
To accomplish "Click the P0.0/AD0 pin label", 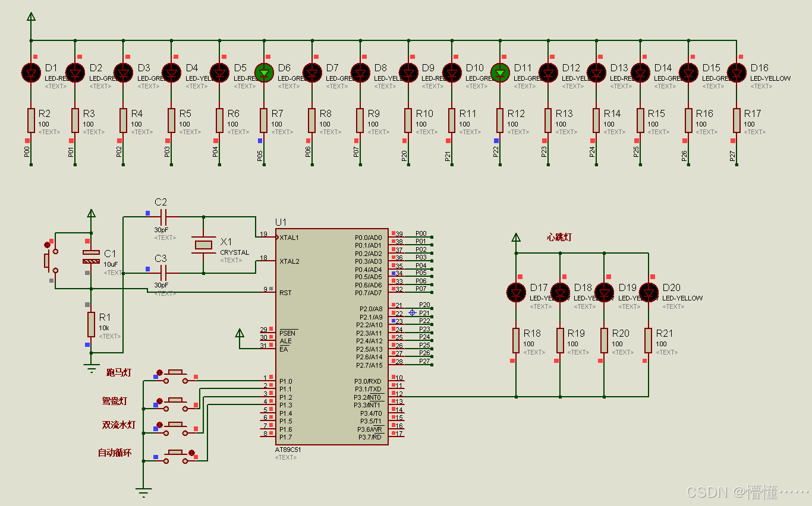I will (369, 238).
